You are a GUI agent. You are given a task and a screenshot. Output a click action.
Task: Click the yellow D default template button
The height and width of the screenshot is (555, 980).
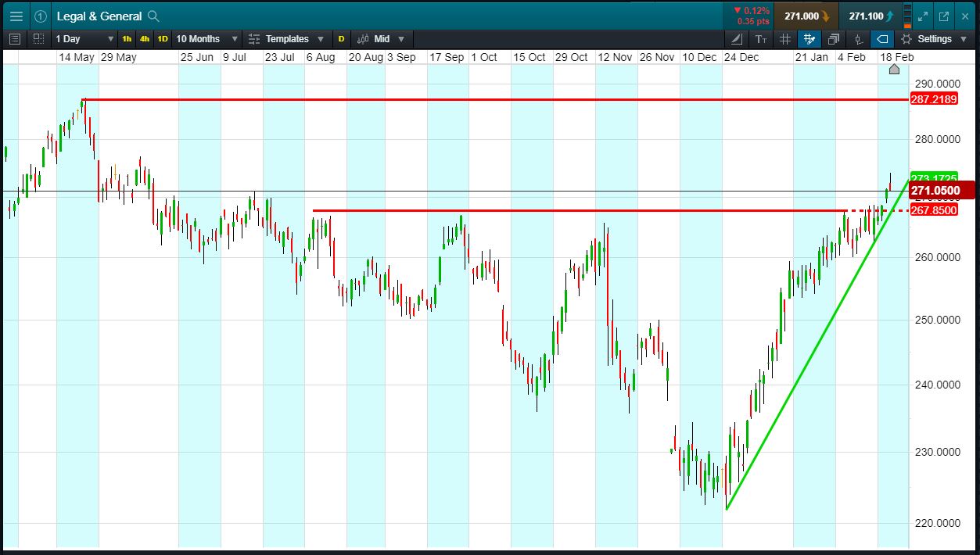pyautogui.click(x=341, y=38)
